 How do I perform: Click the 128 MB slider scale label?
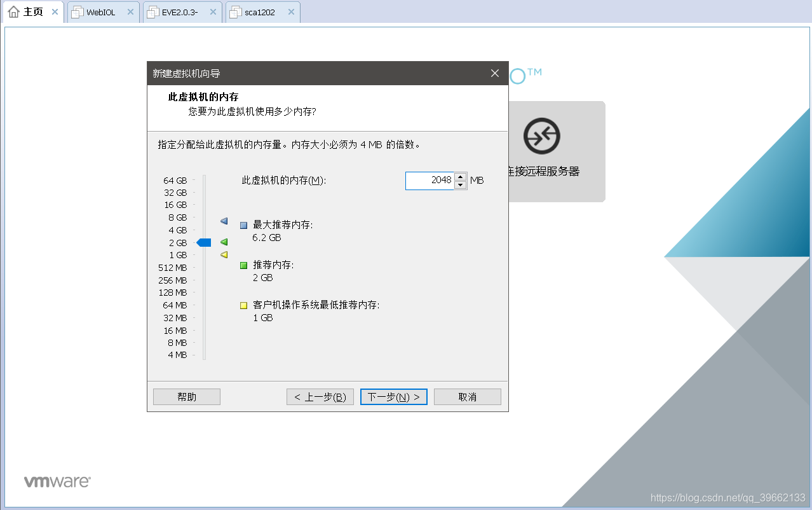click(173, 293)
